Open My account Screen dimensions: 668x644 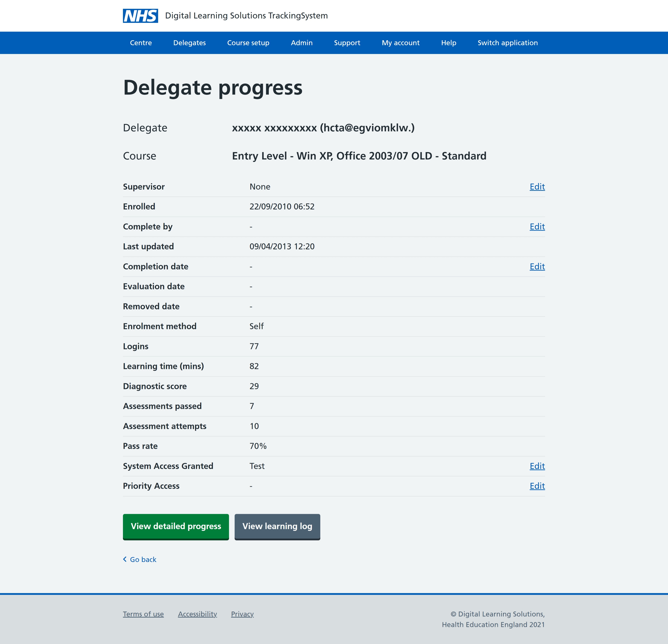click(x=400, y=43)
